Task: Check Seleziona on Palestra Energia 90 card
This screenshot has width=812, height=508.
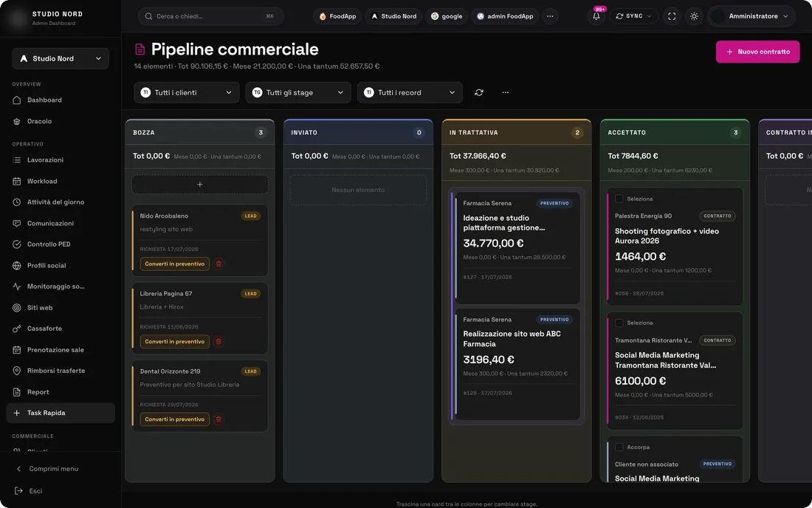Action: pos(619,199)
